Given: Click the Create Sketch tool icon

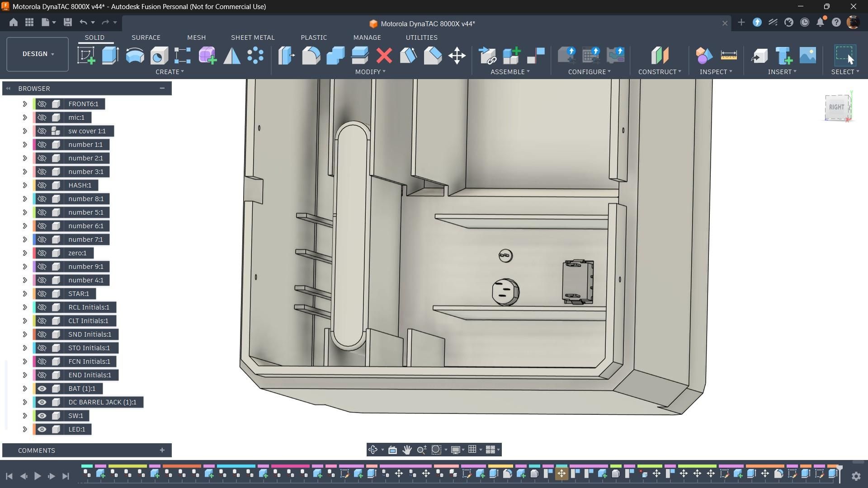Looking at the screenshot, I should (86, 56).
